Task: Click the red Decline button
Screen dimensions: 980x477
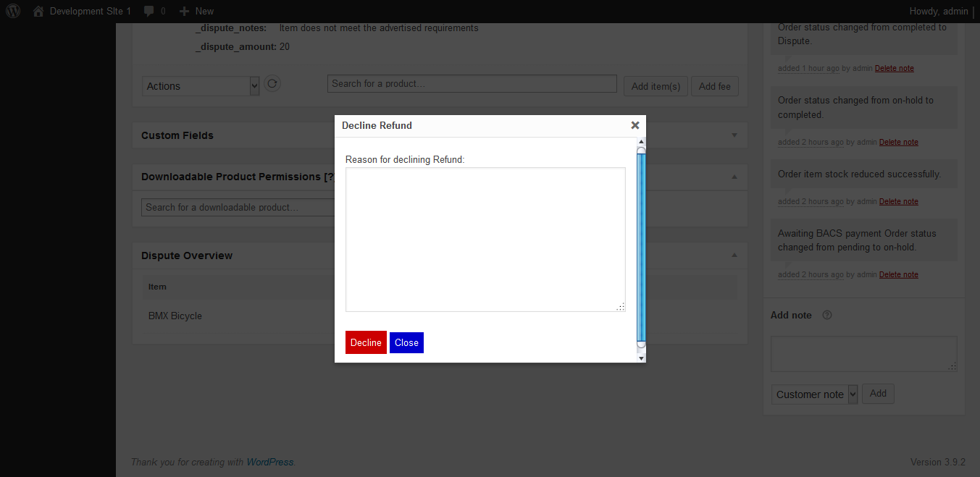Action: tap(366, 342)
